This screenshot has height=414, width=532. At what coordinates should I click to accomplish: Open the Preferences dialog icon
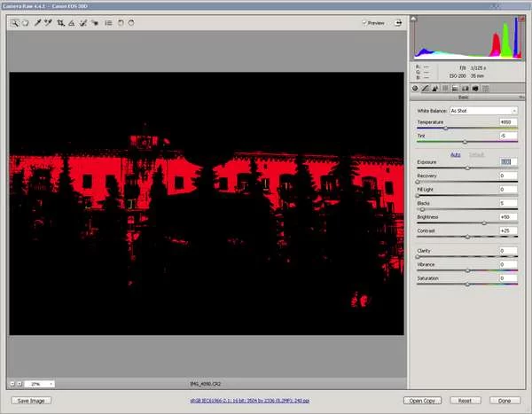point(107,23)
